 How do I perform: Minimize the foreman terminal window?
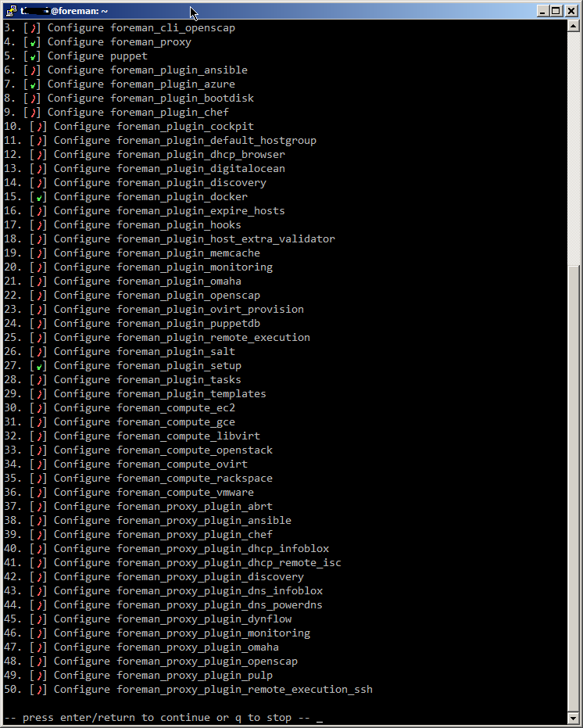(542, 11)
